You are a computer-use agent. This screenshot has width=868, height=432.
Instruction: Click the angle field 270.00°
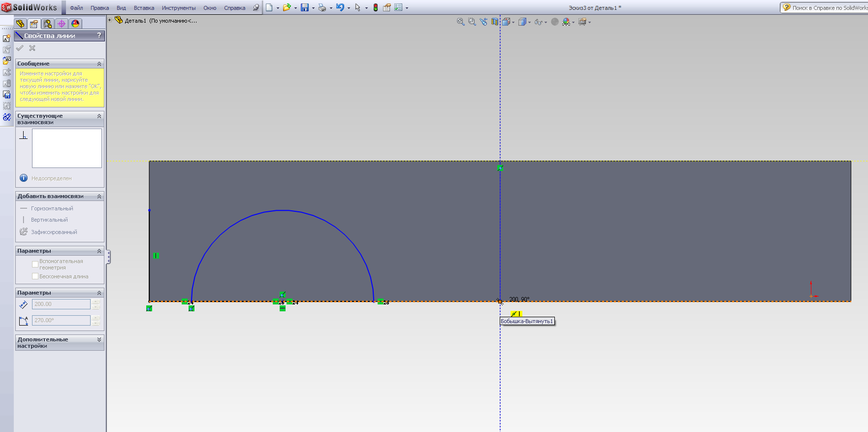click(61, 320)
